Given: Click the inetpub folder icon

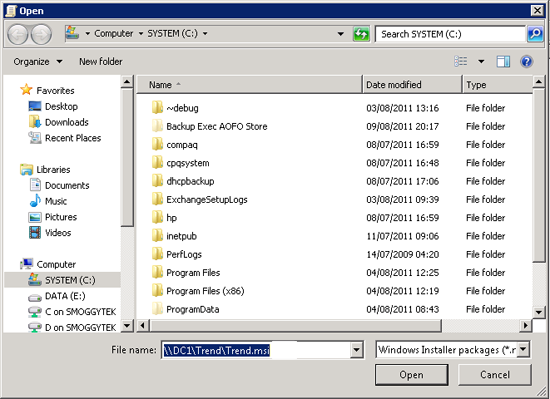Looking at the screenshot, I should tap(157, 235).
